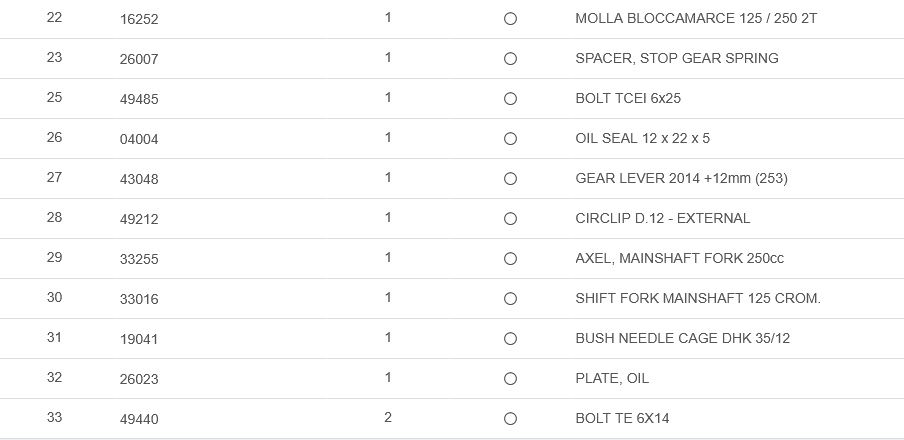Screen dimensions: 904x440
Task: Click part number 33255
Action: tap(139, 259)
